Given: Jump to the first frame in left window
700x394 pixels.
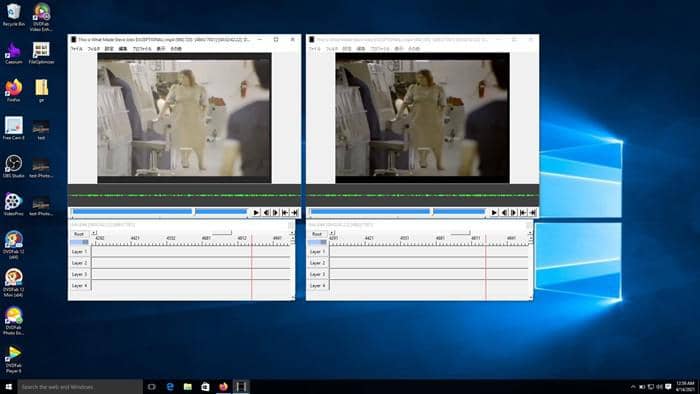Looking at the screenshot, I should click(285, 212).
